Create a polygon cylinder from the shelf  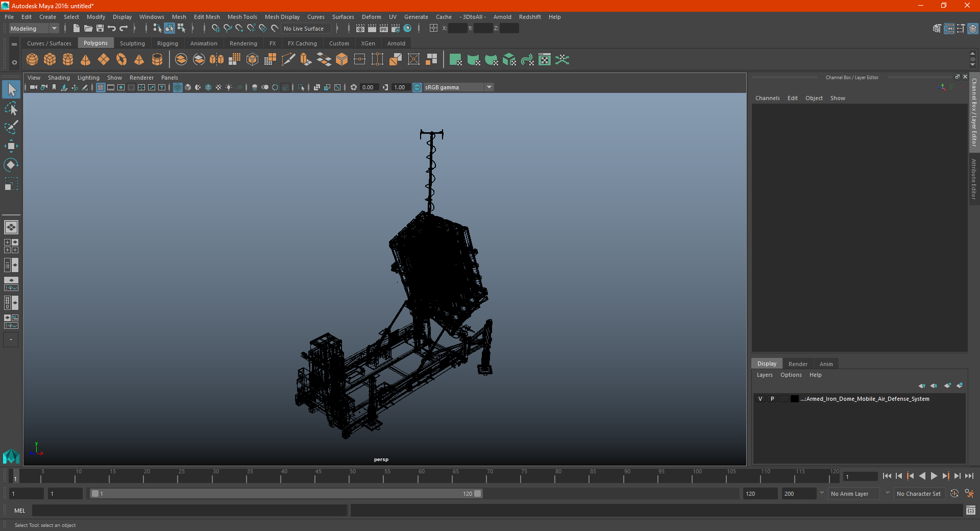click(x=68, y=60)
